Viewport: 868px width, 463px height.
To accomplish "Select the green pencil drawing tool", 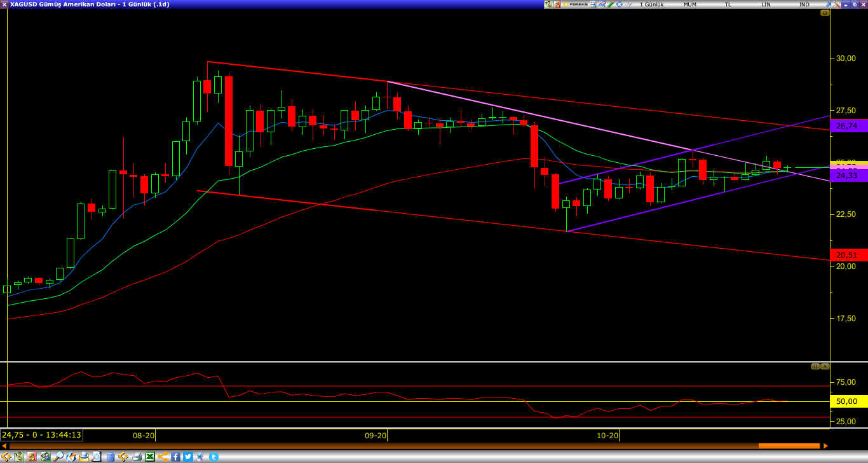I will [611, 4].
